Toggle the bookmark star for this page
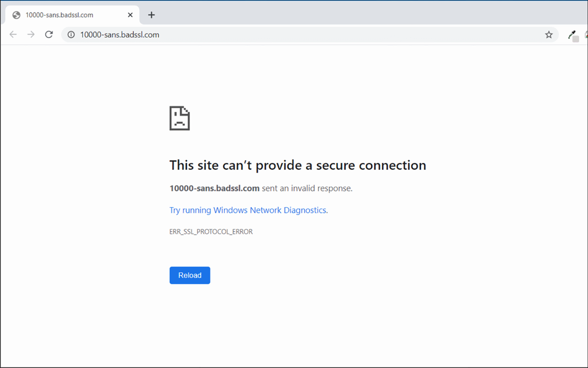 coord(549,34)
